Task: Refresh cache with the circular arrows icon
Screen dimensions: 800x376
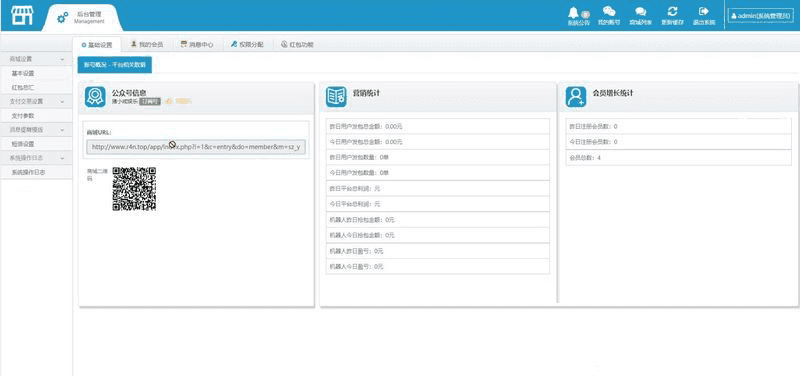Action: pyautogui.click(x=672, y=16)
